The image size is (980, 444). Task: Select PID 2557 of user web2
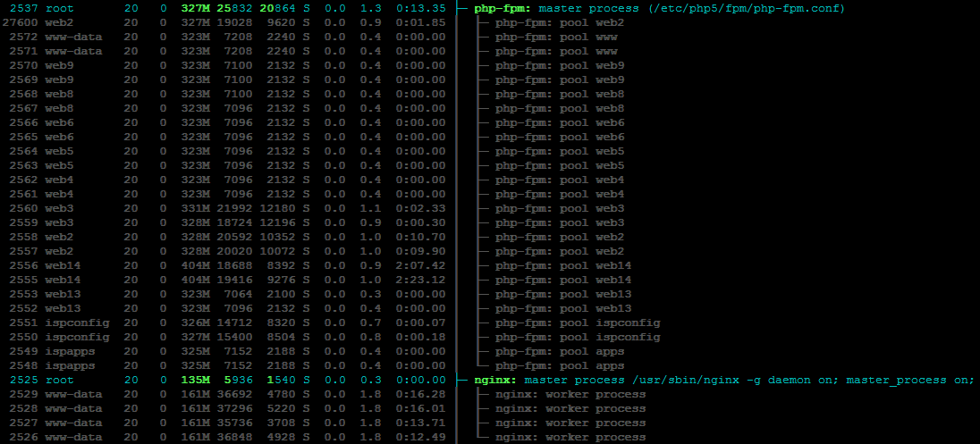click(24, 252)
